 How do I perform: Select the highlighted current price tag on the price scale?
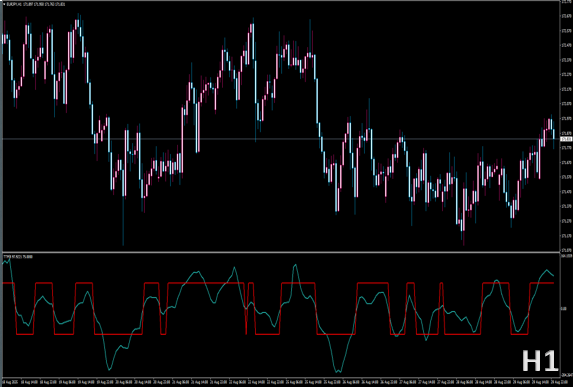point(566,139)
